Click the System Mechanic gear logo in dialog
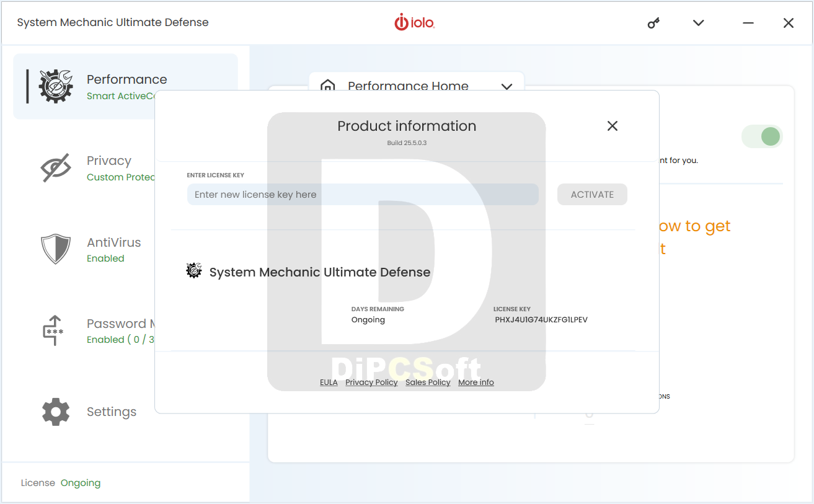The height and width of the screenshot is (504, 814). click(x=194, y=271)
